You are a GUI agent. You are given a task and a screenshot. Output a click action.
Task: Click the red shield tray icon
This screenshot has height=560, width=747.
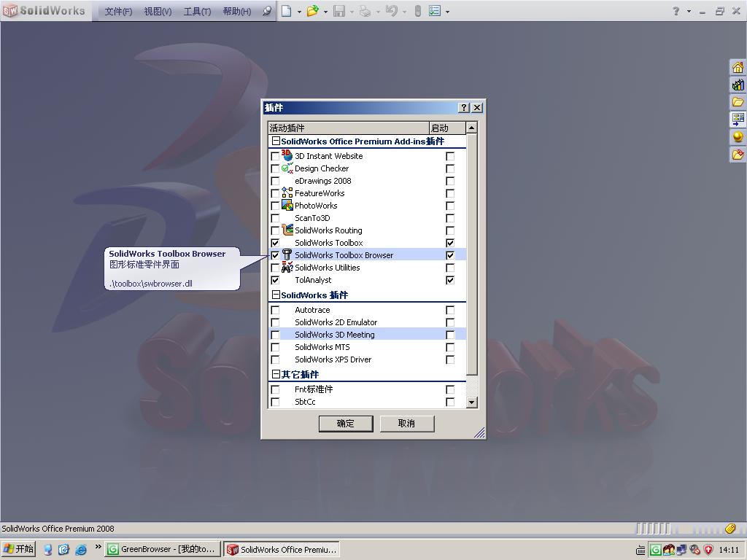click(x=708, y=550)
